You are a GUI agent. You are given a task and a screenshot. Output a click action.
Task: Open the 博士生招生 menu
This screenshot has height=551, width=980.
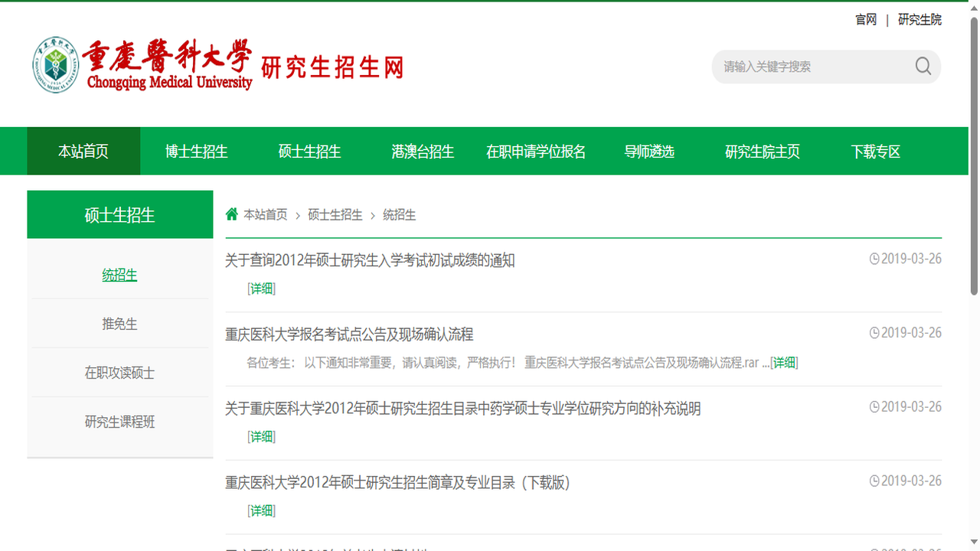click(x=197, y=151)
